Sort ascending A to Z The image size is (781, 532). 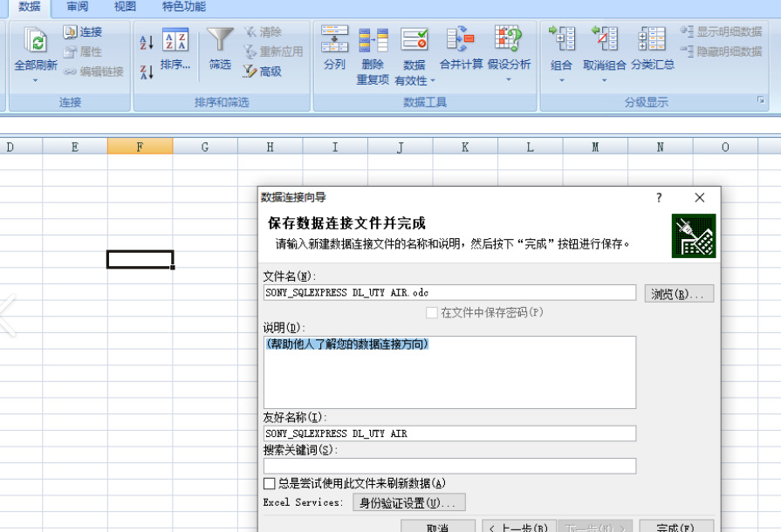point(147,43)
